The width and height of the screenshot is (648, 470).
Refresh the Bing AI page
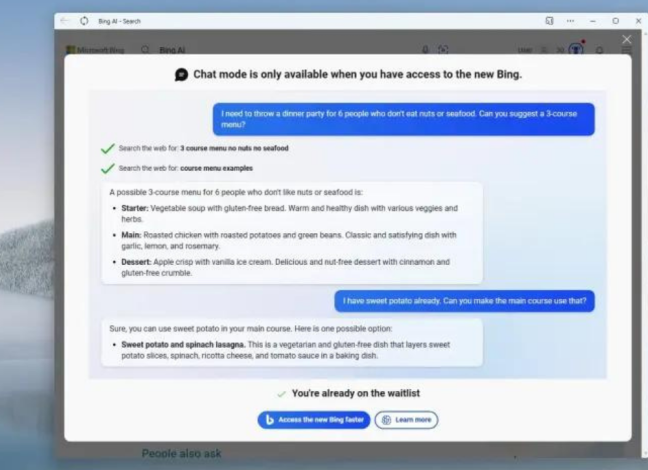[84, 21]
